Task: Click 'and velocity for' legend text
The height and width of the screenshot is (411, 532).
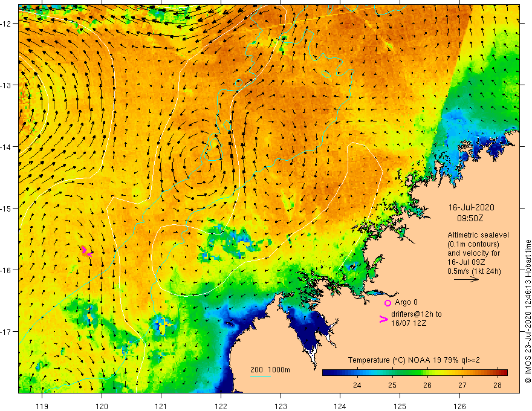Action: pyautogui.click(x=473, y=253)
